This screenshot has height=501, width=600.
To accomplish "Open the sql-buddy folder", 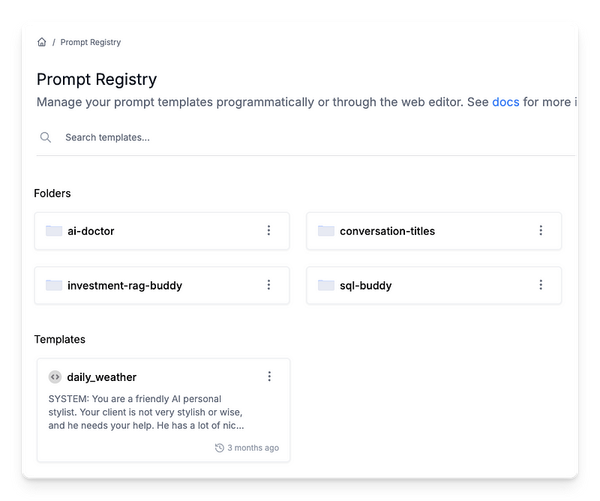I will [366, 285].
